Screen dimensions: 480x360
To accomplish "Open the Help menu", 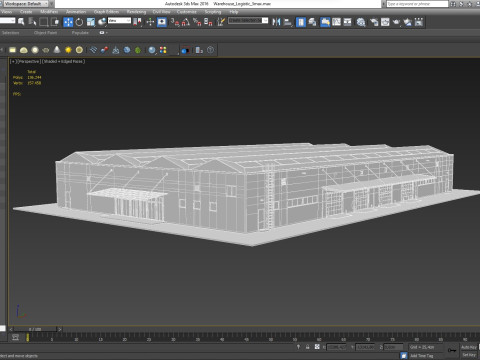I will point(234,12).
